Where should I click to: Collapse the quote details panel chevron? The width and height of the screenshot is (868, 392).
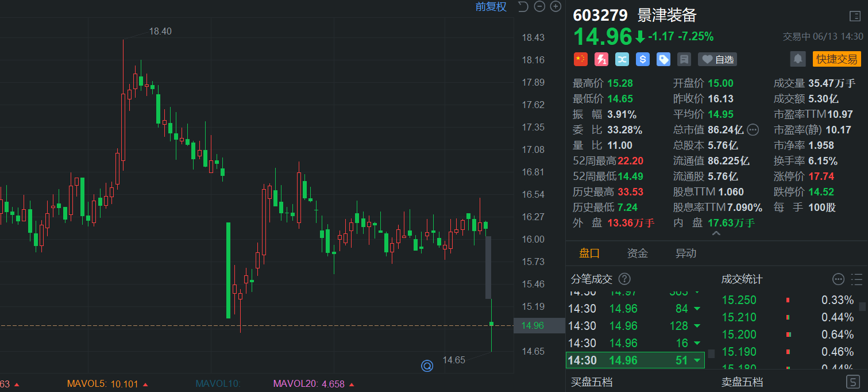tap(716, 233)
